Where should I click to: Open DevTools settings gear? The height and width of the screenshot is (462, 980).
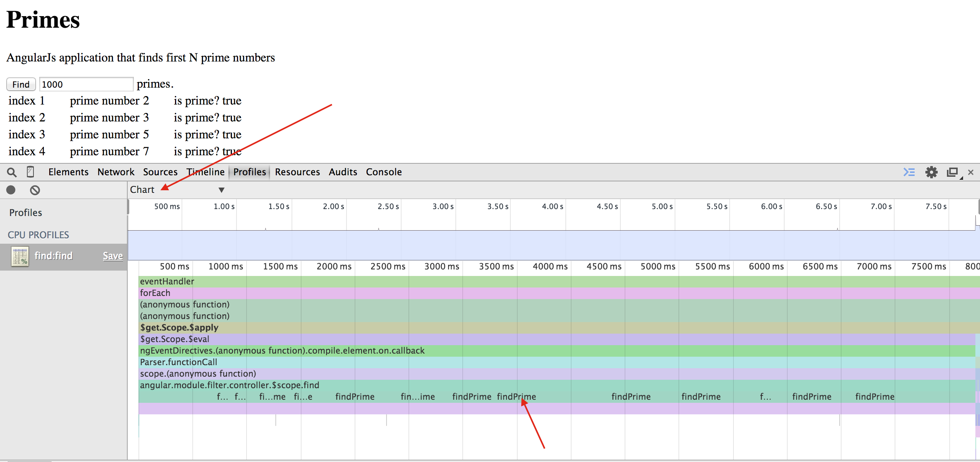click(x=931, y=172)
